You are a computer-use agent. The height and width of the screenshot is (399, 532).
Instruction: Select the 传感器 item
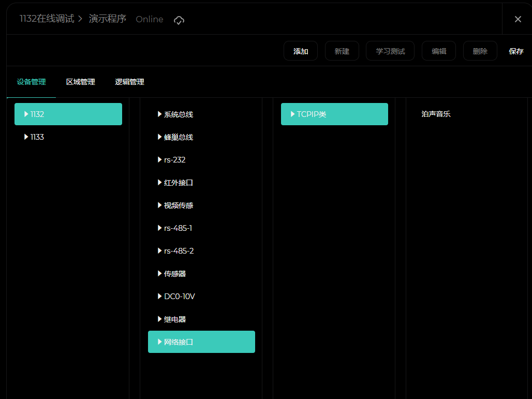pos(201,273)
